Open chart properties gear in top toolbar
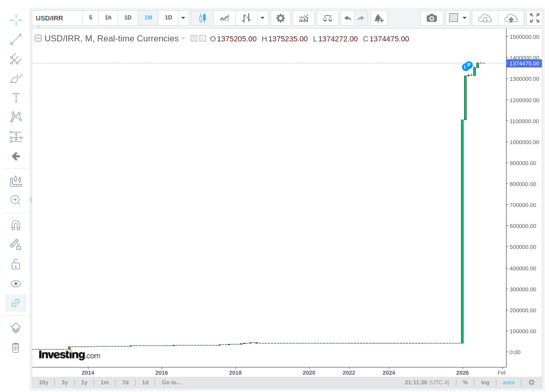Viewport: 549px width, 392px height. coord(280,18)
